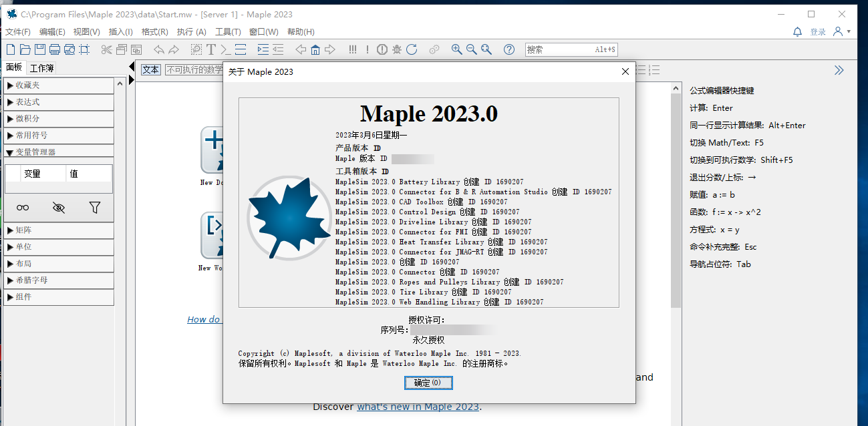Open the what's new in Maple 2023 link

[418, 407]
